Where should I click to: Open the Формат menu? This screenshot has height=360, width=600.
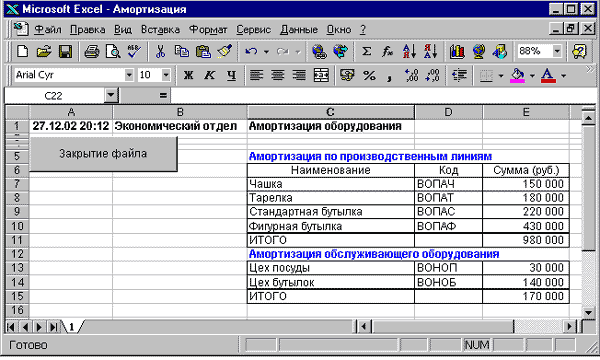pos(208,29)
